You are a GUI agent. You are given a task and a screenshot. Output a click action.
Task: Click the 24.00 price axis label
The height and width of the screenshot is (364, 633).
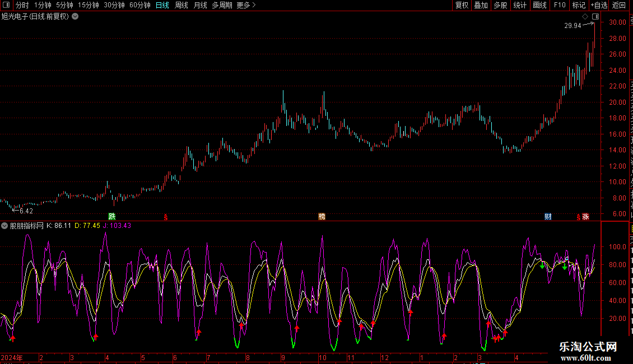617,71
